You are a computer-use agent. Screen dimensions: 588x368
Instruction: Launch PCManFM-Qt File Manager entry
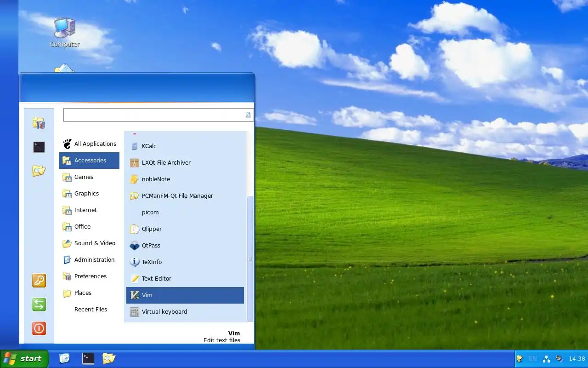[185, 195]
